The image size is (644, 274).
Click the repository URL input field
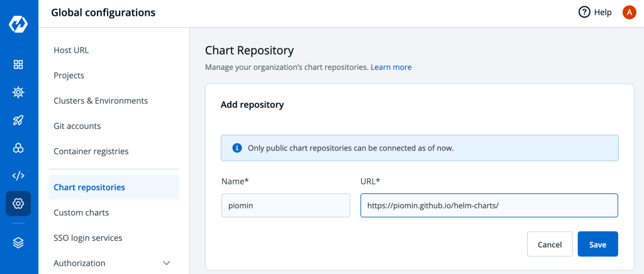[489, 205]
